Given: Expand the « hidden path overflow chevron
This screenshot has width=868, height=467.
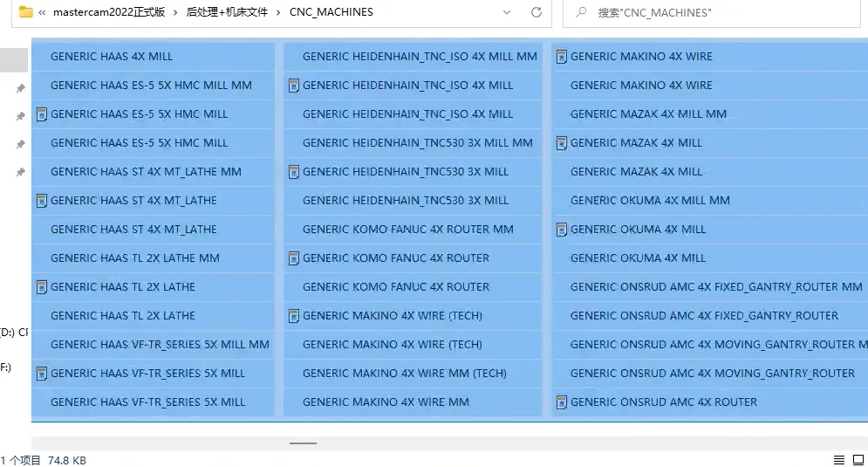Looking at the screenshot, I should tap(42, 12).
